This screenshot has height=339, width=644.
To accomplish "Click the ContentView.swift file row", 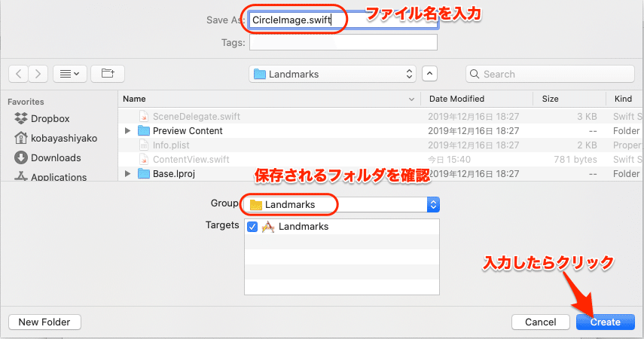I will (x=380, y=160).
